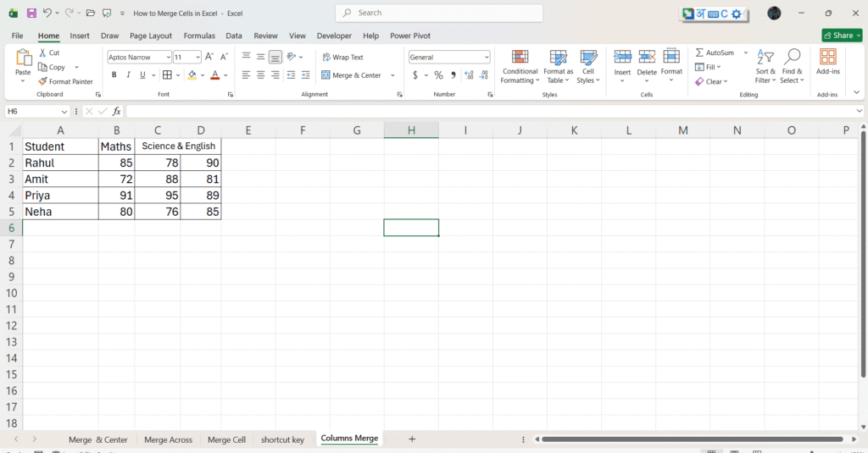This screenshot has height=453, width=868.
Task: Open Format as Table gallery
Action: click(x=558, y=67)
